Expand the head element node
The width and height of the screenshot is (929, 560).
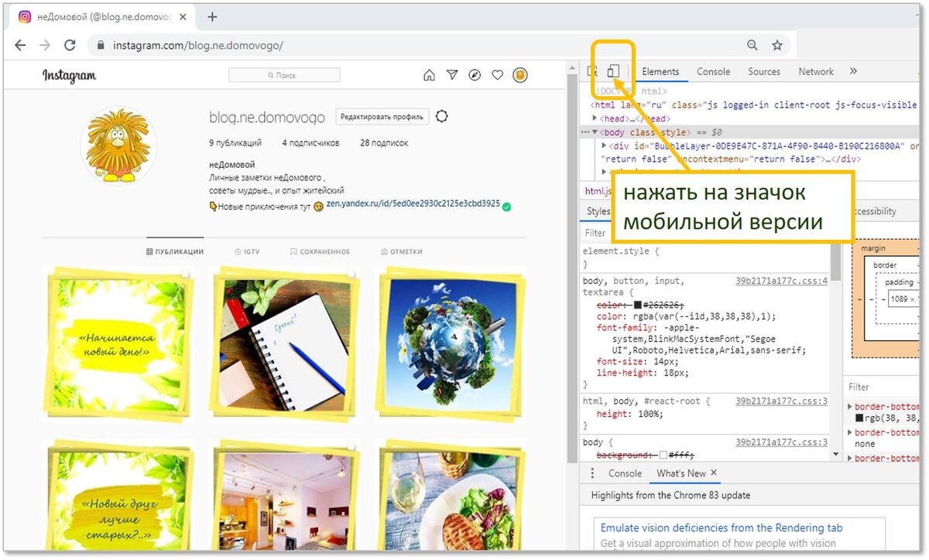(595, 118)
